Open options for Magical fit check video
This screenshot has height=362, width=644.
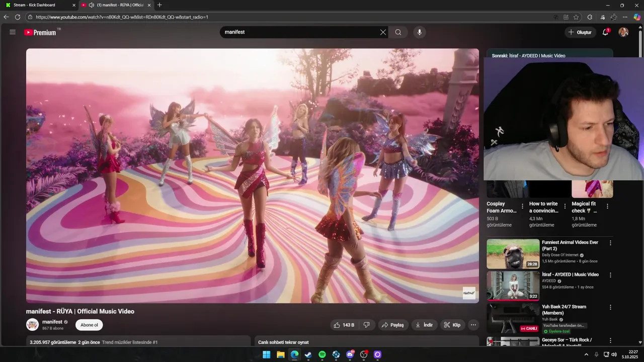point(607,206)
